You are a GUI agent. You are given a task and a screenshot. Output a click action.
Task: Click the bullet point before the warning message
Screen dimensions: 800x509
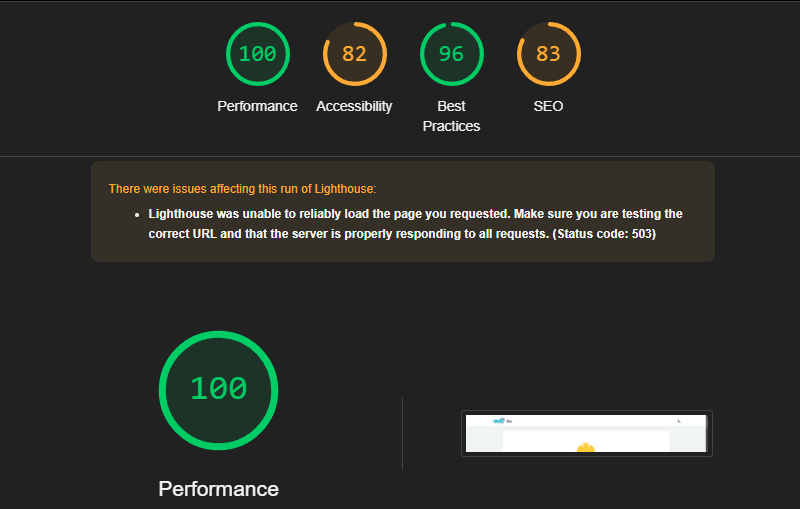[137, 215]
